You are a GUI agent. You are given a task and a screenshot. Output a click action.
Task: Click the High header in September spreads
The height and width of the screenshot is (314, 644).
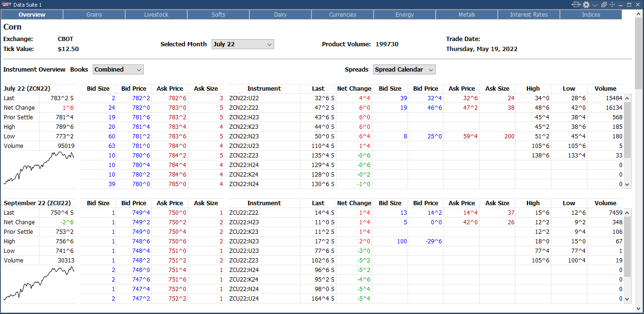[533, 203]
